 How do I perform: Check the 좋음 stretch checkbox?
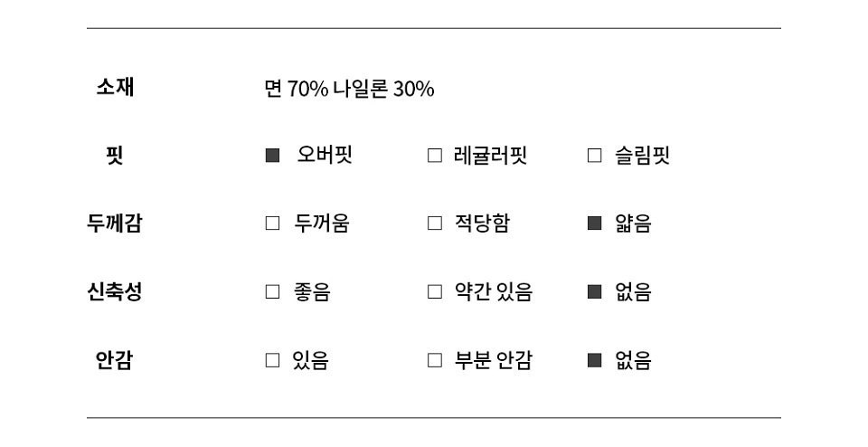click(272, 292)
